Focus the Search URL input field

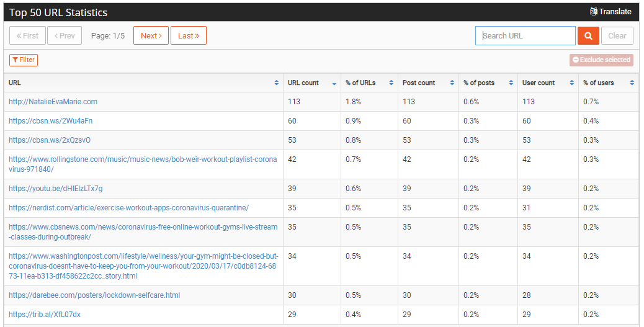[x=525, y=36]
